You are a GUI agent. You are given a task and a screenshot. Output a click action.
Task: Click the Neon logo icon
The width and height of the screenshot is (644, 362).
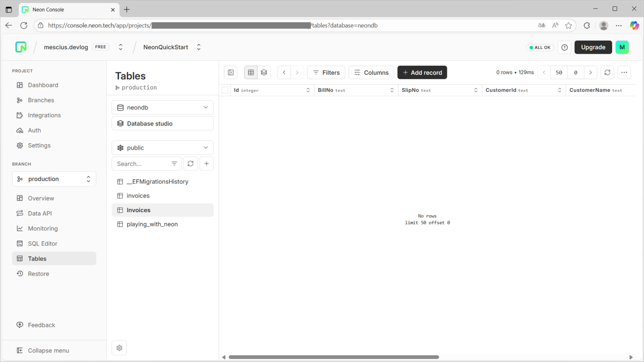pos(21,47)
